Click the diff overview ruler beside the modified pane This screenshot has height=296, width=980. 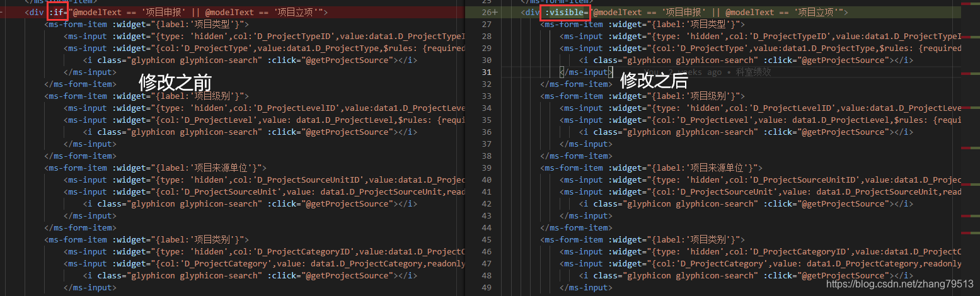(x=970, y=148)
